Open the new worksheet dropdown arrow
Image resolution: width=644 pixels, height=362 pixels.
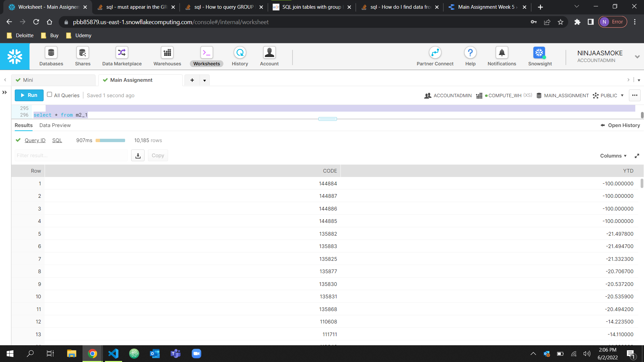[205, 80]
